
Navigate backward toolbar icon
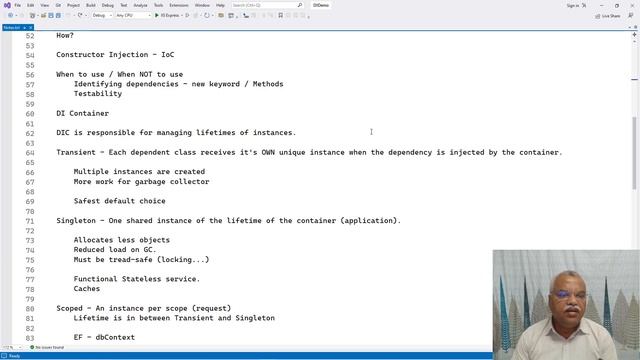tap(10, 15)
